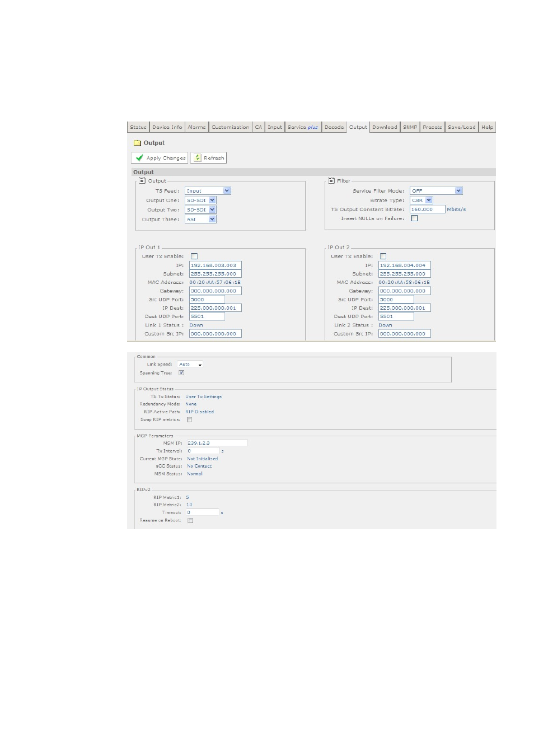Open the TS Feed dropdown
Viewport: 534px width, 756px height.
pyautogui.click(x=208, y=191)
